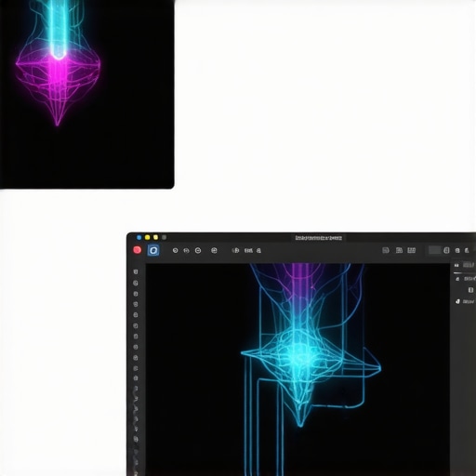The image size is (476, 476).
Task: Select the third tool in left tool strip
Action: coord(136,294)
